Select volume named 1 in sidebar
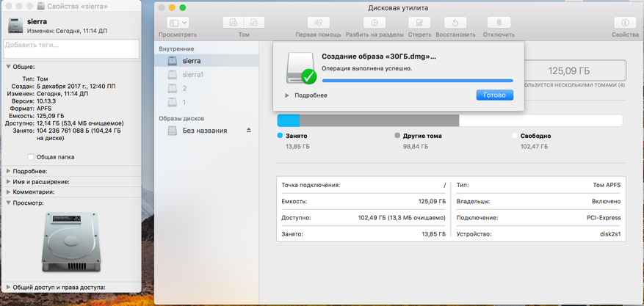 click(x=206, y=102)
